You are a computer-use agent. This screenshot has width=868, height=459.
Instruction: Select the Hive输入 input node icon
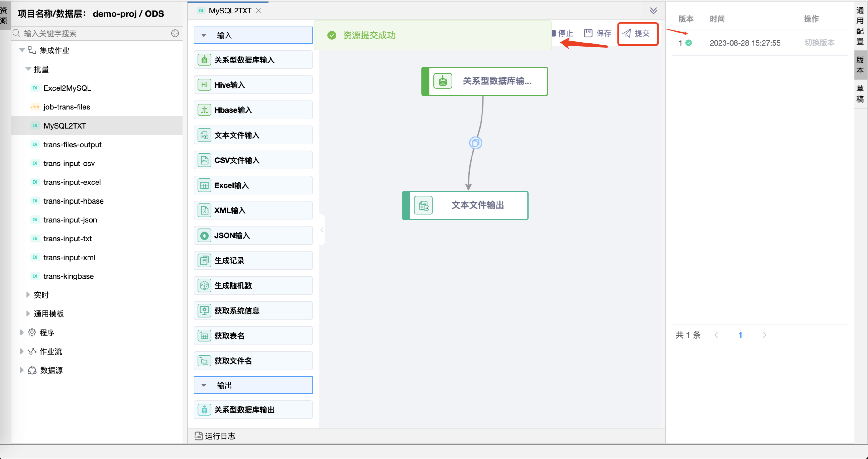204,85
